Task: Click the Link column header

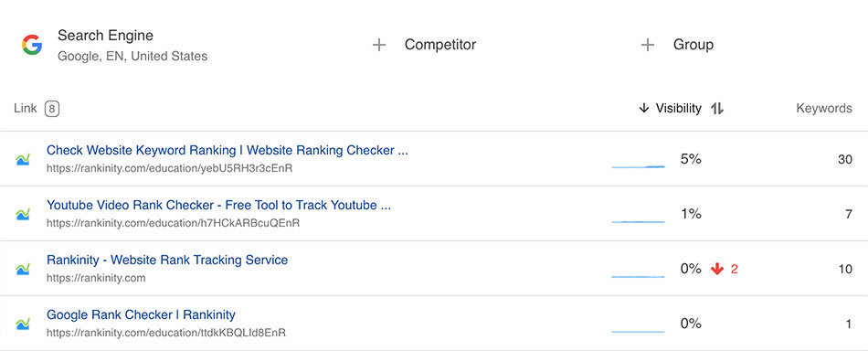Action: (x=26, y=109)
